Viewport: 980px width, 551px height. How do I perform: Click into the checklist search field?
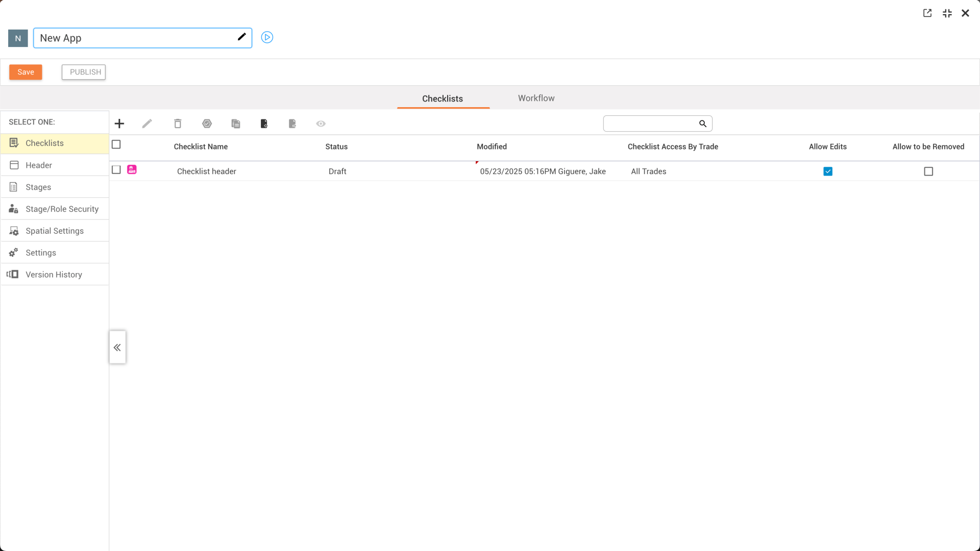coord(649,123)
